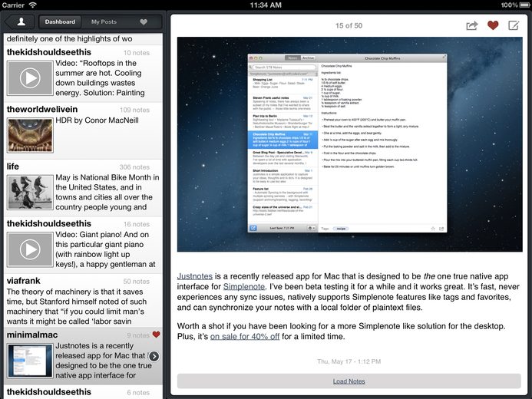View the large Justnotes screenshot image

point(349,144)
